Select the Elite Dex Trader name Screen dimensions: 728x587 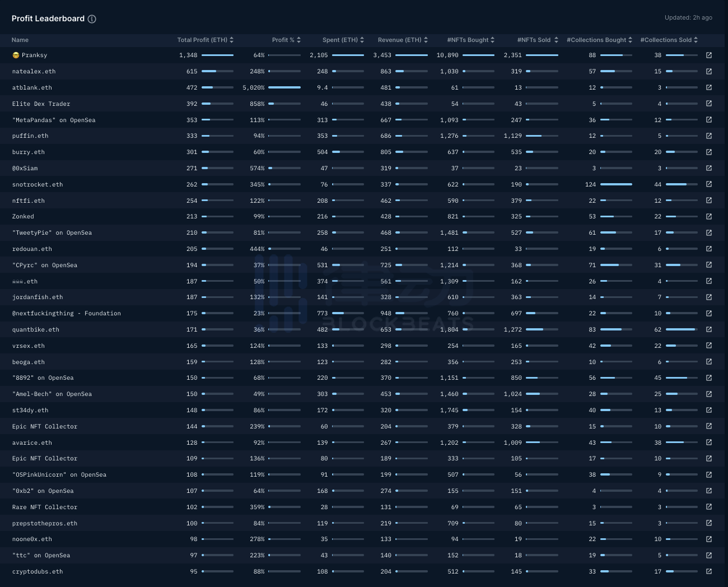point(41,104)
